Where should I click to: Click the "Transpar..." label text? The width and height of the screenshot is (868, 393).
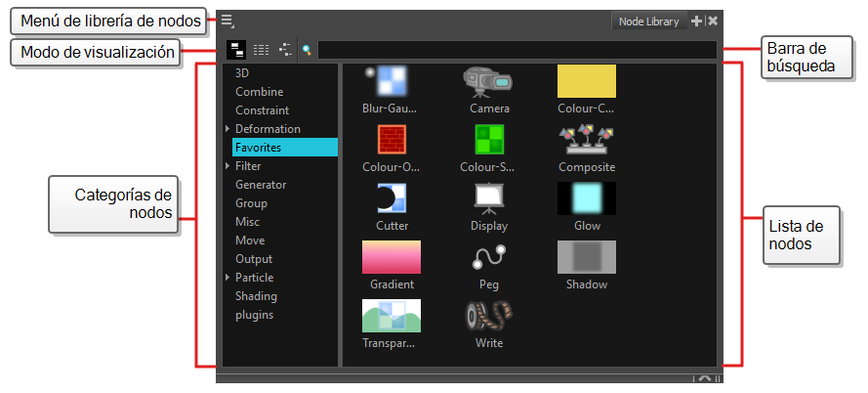(389, 343)
